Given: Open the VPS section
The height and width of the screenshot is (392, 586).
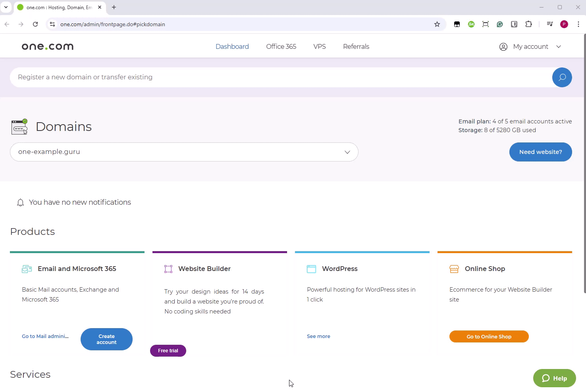Looking at the screenshot, I should pos(319,46).
